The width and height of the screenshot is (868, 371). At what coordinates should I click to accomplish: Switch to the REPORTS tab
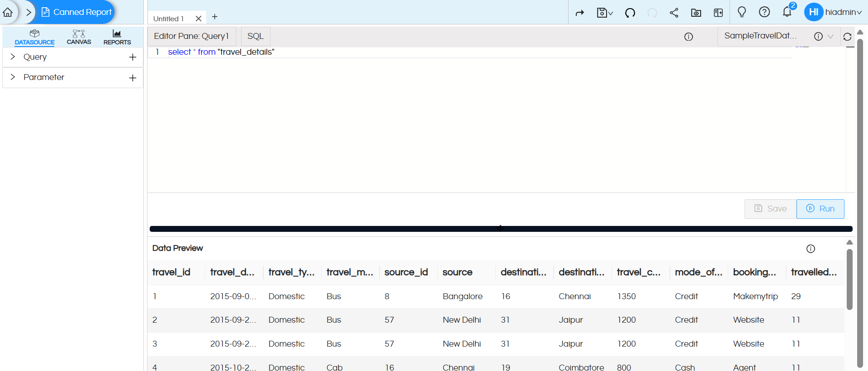click(x=117, y=38)
